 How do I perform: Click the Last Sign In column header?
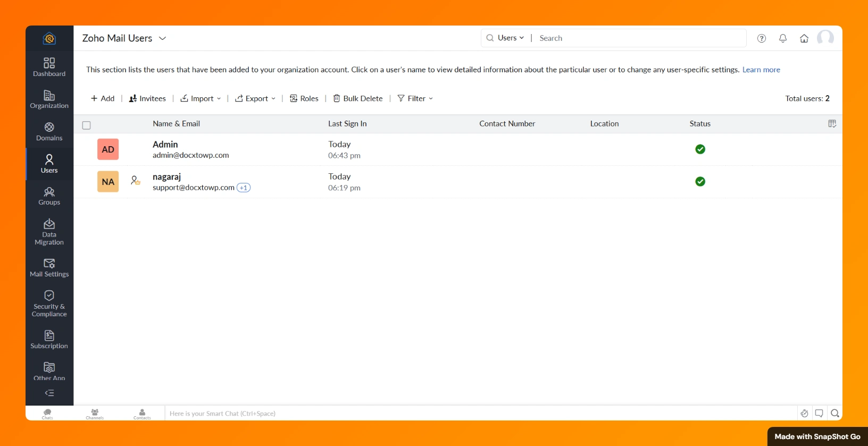click(347, 124)
